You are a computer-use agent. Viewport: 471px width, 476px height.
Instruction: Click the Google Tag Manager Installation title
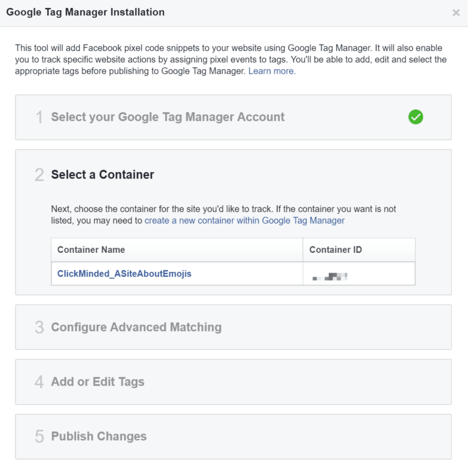pyautogui.click(x=85, y=12)
